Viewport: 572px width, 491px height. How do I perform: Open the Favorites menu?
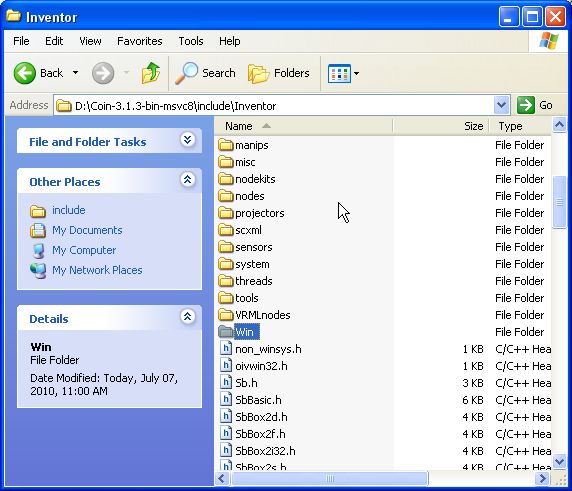point(140,41)
